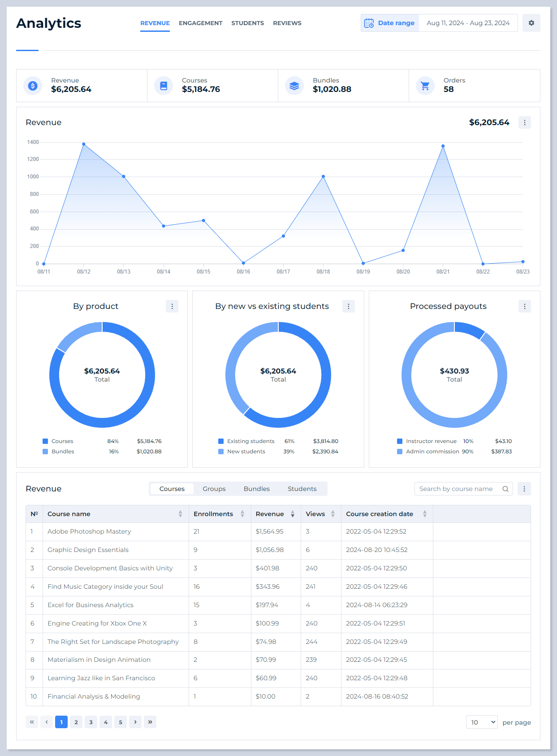Open the per page dropdown
557x756 pixels.
pyautogui.click(x=482, y=722)
